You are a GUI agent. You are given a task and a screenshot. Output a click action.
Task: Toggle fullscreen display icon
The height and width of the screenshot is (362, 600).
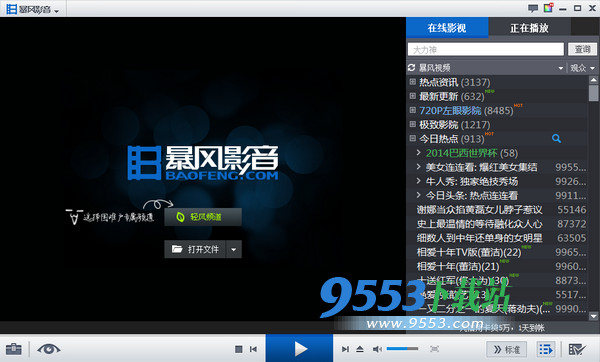click(x=434, y=349)
